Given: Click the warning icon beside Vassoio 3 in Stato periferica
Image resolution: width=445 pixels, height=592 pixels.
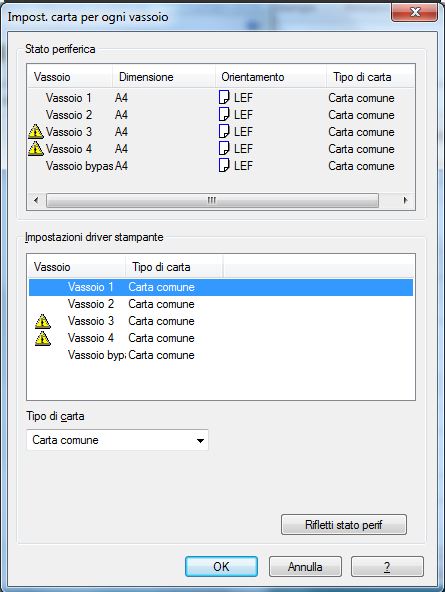Looking at the screenshot, I should [x=36, y=131].
